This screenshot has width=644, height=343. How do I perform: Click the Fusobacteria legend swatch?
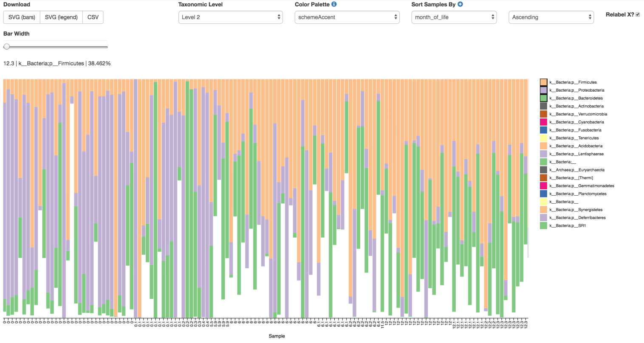pyautogui.click(x=543, y=130)
